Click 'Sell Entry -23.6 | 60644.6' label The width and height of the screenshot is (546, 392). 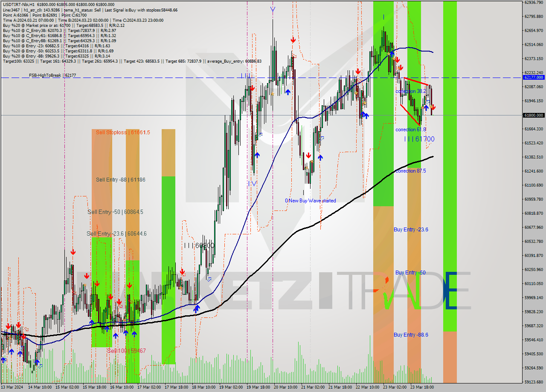click(116, 233)
